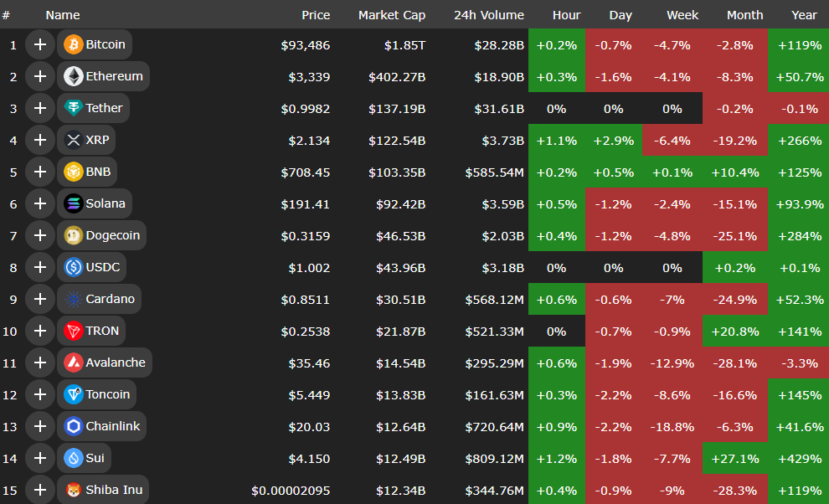The width and height of the screenshot is (829, 504).
Task: Click the Price column header
Action: click(x=316, y=15)
